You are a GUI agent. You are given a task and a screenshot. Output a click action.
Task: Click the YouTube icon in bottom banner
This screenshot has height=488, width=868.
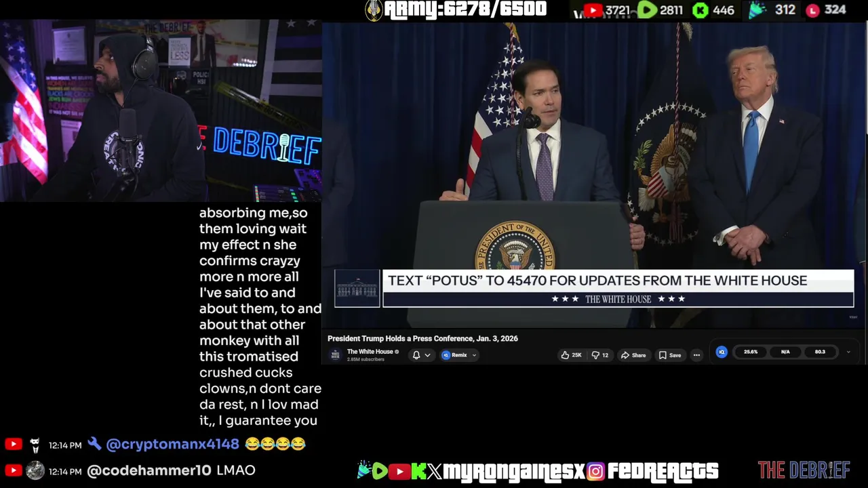tap(399, 471)
